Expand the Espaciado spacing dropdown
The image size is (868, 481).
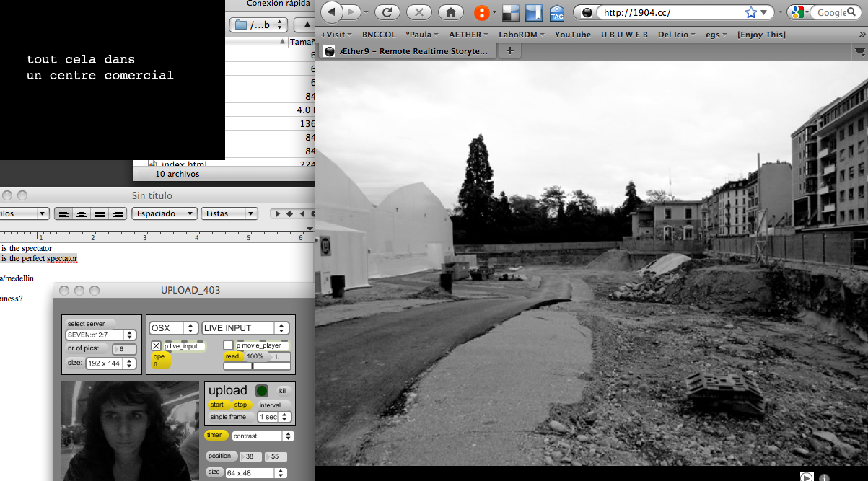coord(165,213)
